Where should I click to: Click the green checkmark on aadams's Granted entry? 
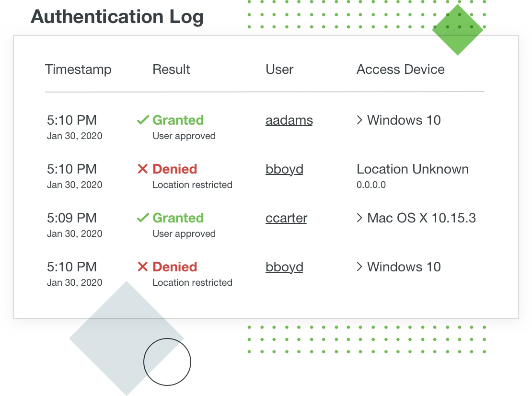point(142,120)
